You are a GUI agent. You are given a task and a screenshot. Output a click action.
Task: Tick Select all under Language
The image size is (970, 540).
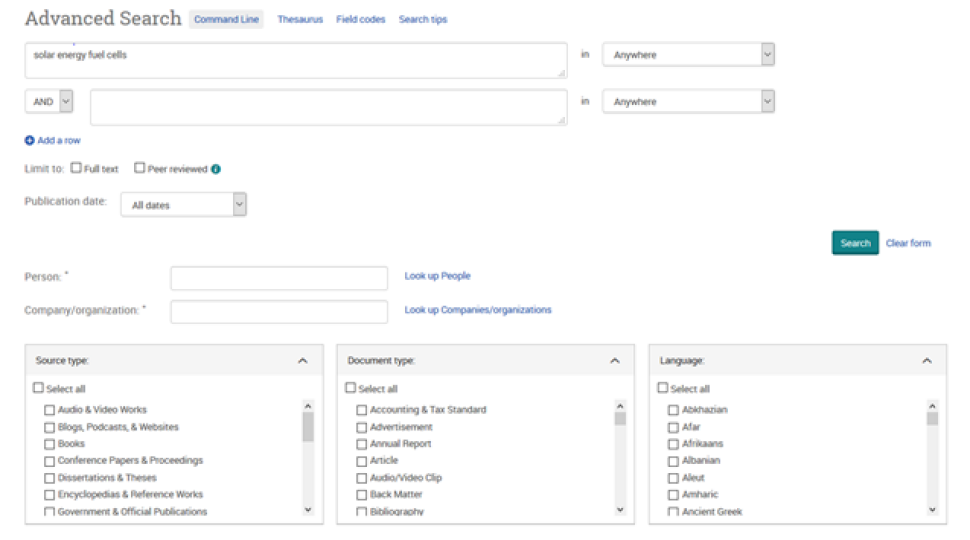tap(663, 388)
